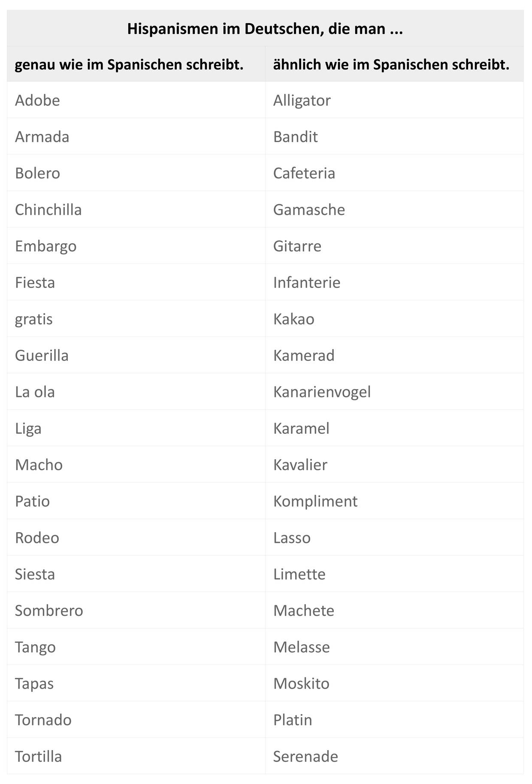
Task: Click on 'Gitarre' in the table
Action: [x=297, y=246]
